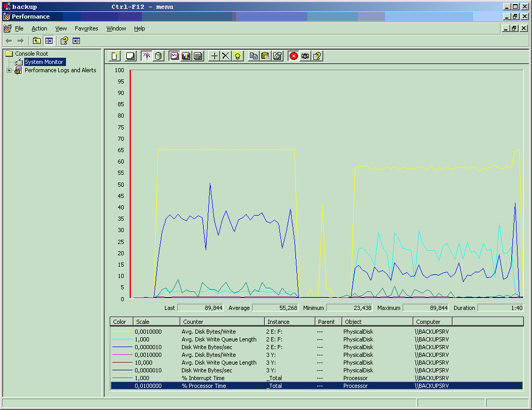Click the Counter column header
The width and height of the screenshot is (532, 410).
(222, 322)
